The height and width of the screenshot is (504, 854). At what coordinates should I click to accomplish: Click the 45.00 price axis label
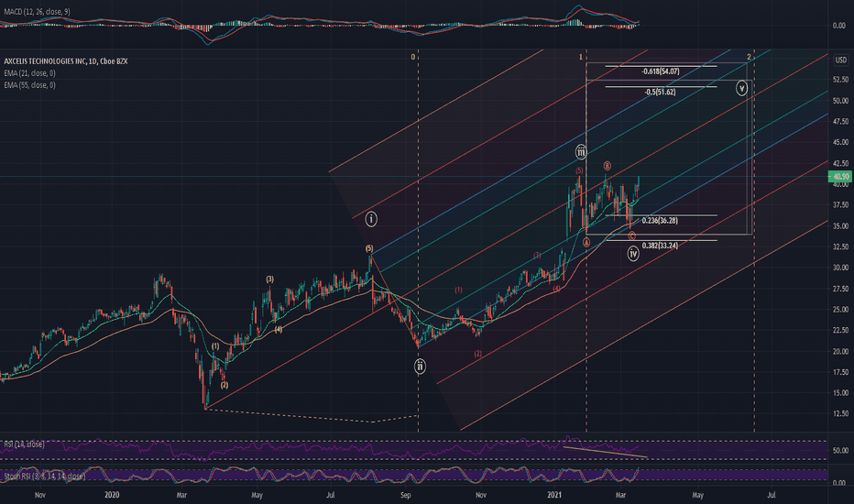[x=840, y=142]
